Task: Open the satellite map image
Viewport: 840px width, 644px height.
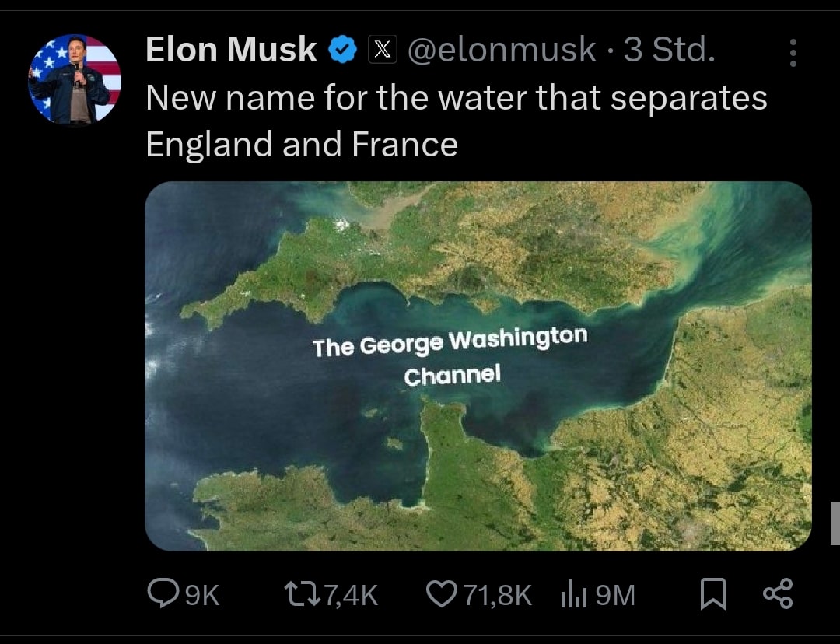Action: [478, 366]
